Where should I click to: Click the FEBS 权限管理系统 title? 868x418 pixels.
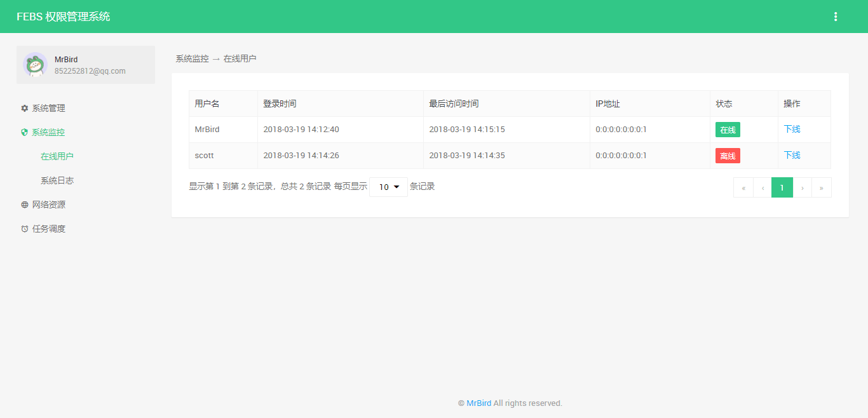click(x=64, y=17)
